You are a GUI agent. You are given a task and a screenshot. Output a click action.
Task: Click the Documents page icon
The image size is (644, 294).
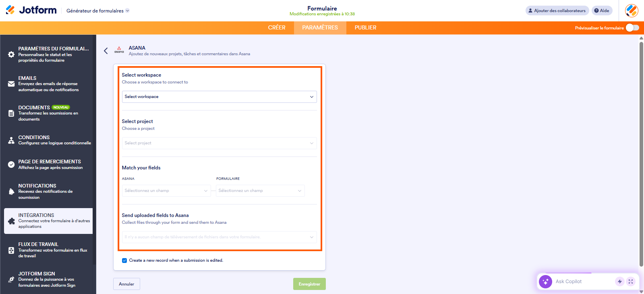point(11,113)
